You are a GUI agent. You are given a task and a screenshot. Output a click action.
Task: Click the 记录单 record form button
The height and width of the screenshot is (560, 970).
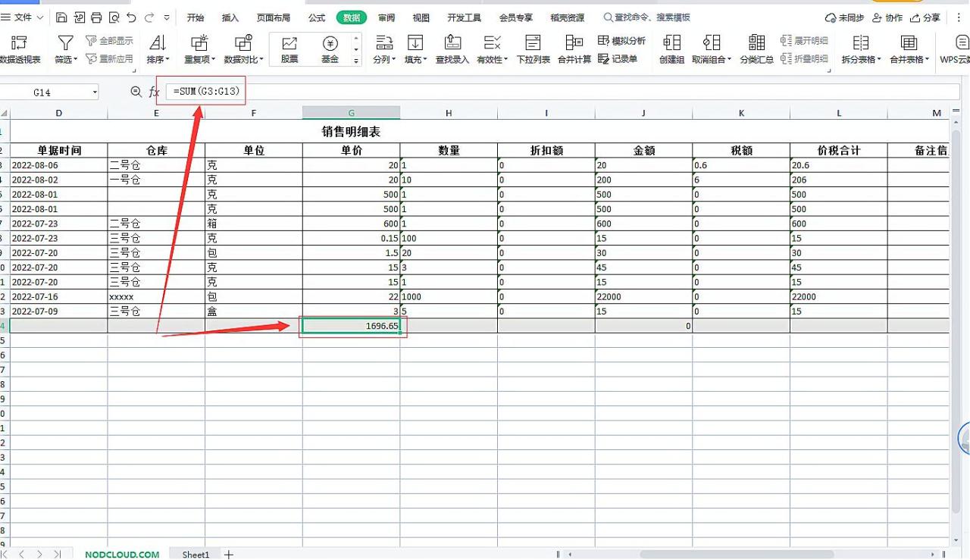click(x=618, y=58)
